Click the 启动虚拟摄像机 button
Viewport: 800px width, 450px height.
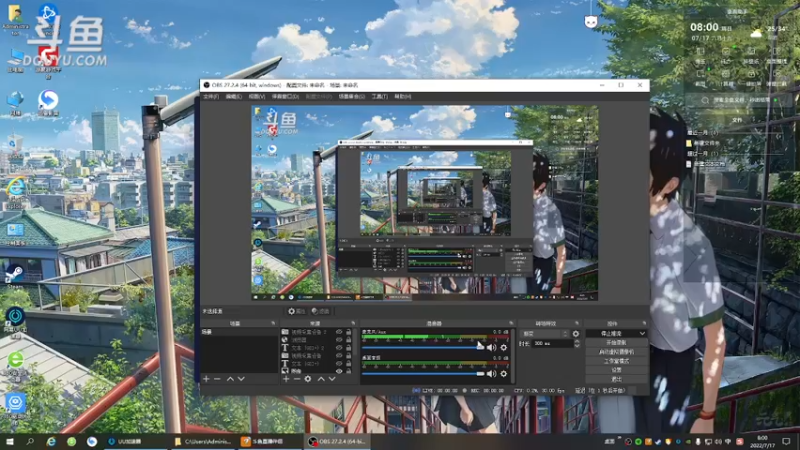[x=616, y=352]
